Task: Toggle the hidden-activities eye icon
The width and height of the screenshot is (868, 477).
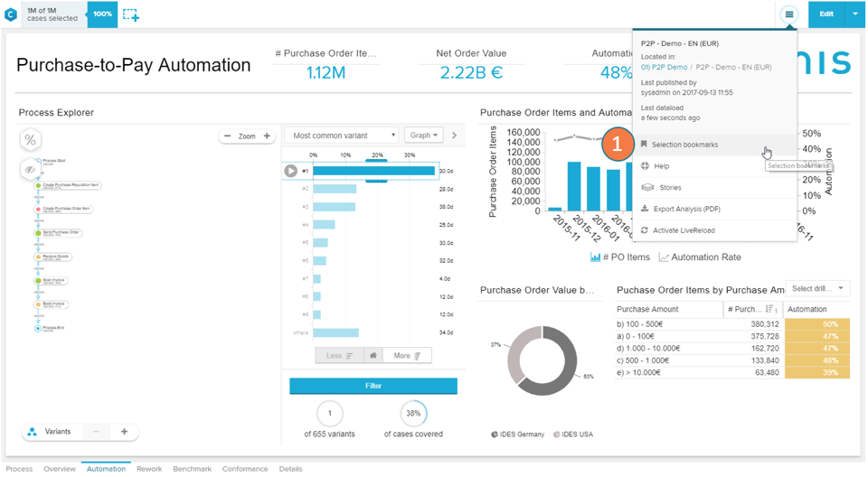Action: pos(31,169)
